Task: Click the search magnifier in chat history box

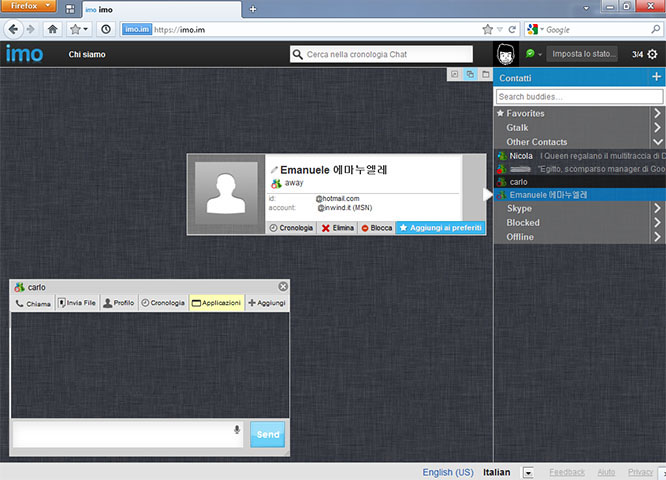Action: pos(298,54)
